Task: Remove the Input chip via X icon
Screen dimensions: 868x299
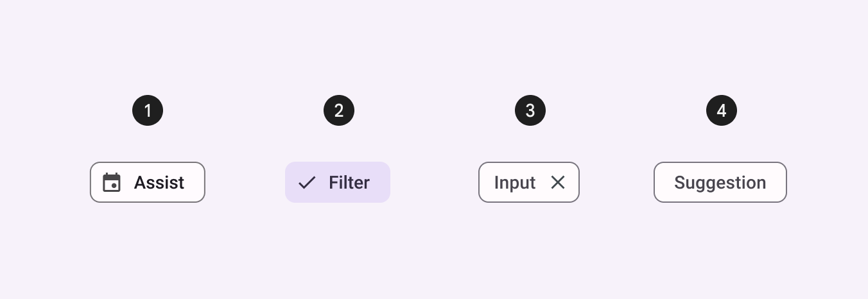Action: pos(558,182)
